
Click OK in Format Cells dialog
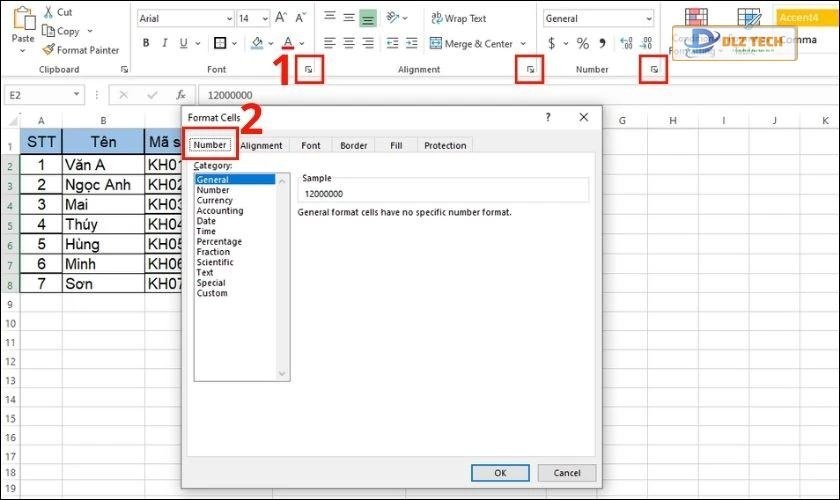tap(499, 473)
